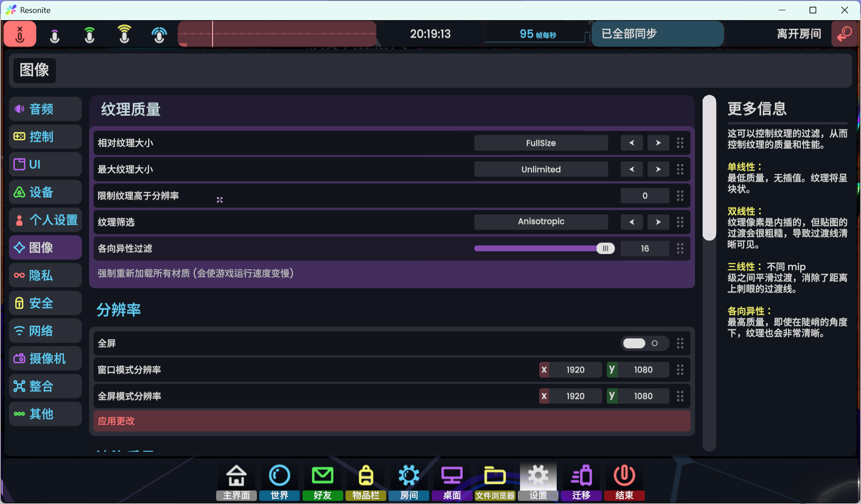Select the shout voice mode icon

tap(124, 34)
